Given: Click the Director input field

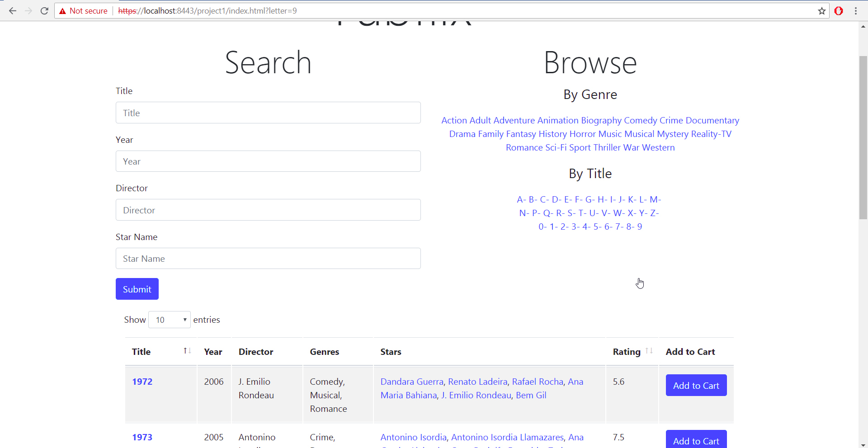Looking at the screenshot, I should coord(268,210).
